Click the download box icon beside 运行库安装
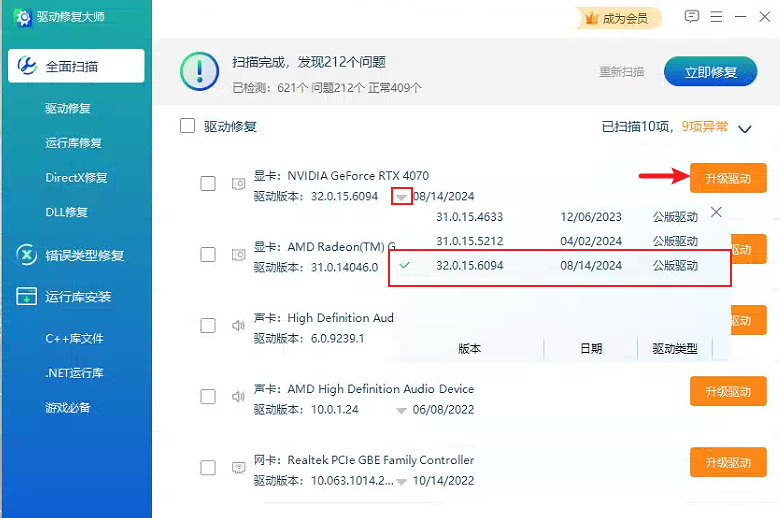 26,297
